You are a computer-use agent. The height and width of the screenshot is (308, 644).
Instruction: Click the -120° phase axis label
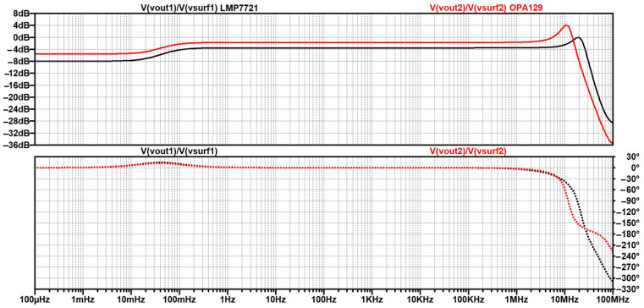[629, 212]
